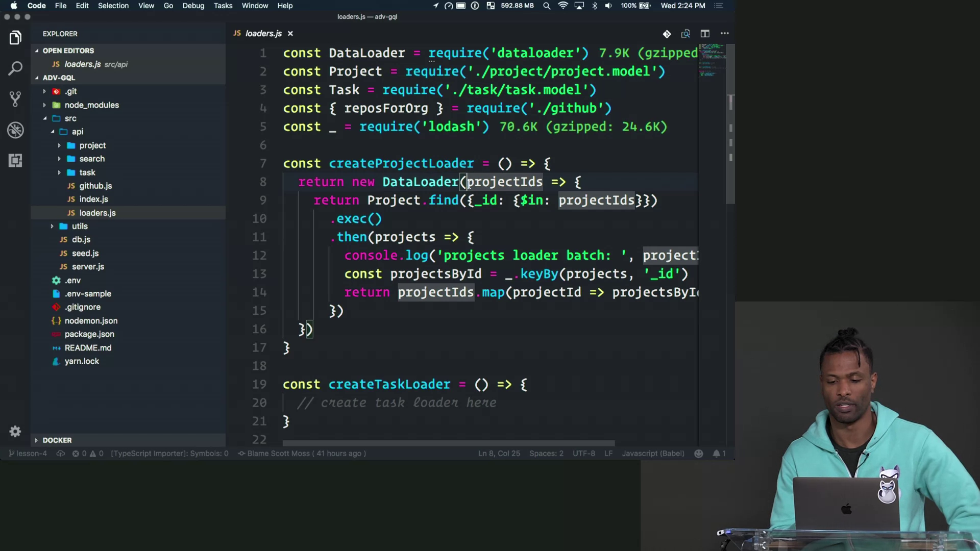980x551 pixels.
Task: Select the loaders.js editor tab
Action: click(263, 34)
